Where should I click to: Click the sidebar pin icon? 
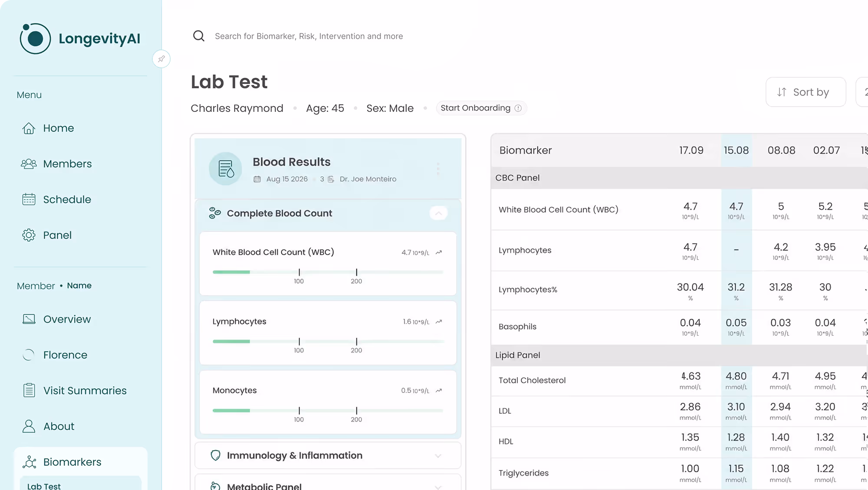click(x=161, y=59)
